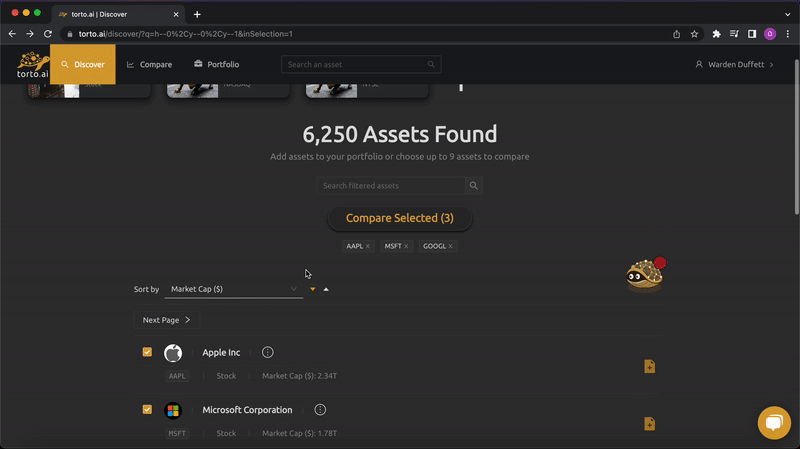Viewport: 800px width, 449px height.
Task: Click Microsoft Corporation asset name
Action: 247,410
